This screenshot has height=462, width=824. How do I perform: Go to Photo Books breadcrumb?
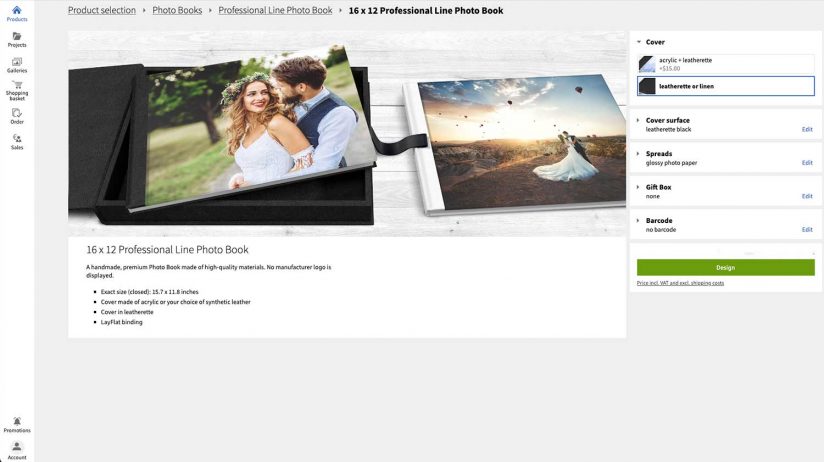[177, 11]
